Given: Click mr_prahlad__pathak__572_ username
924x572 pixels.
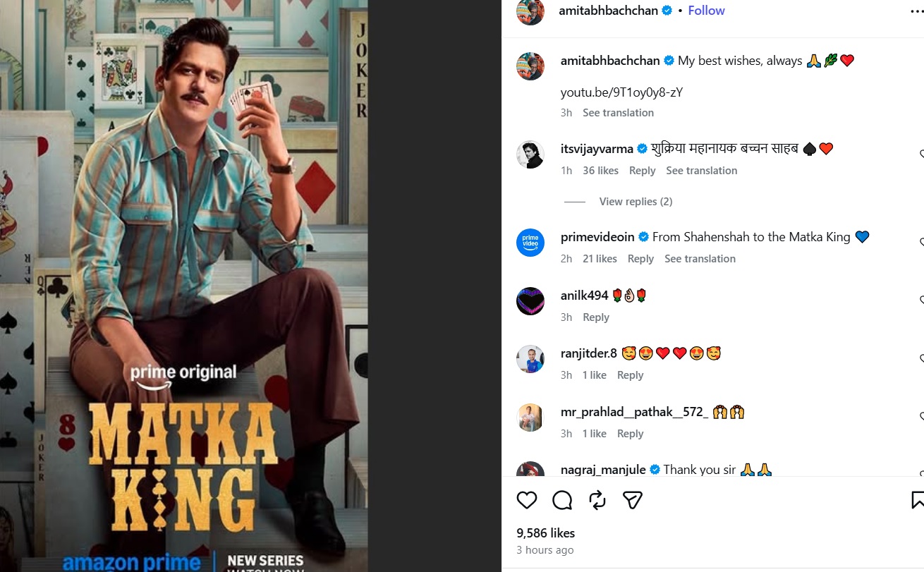Looking at the screenshot, I should point(634,412).
